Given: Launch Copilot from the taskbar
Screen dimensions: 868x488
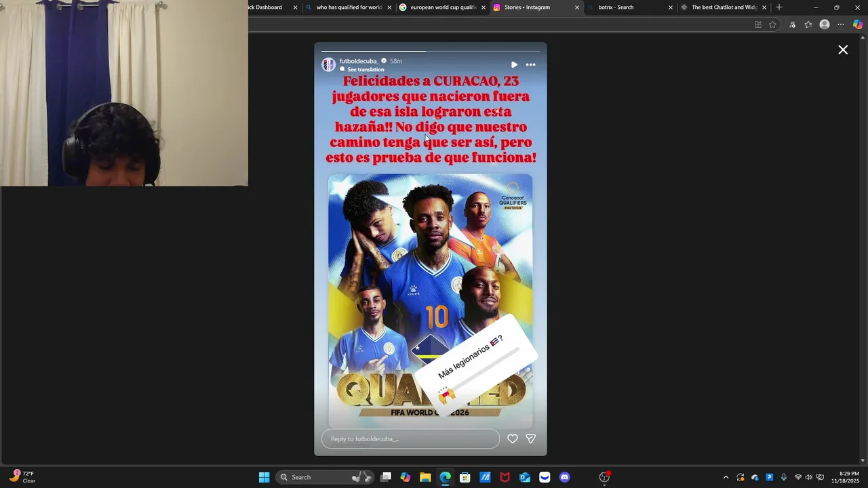Looking at the screenshot, I should (x=406, y=477).
